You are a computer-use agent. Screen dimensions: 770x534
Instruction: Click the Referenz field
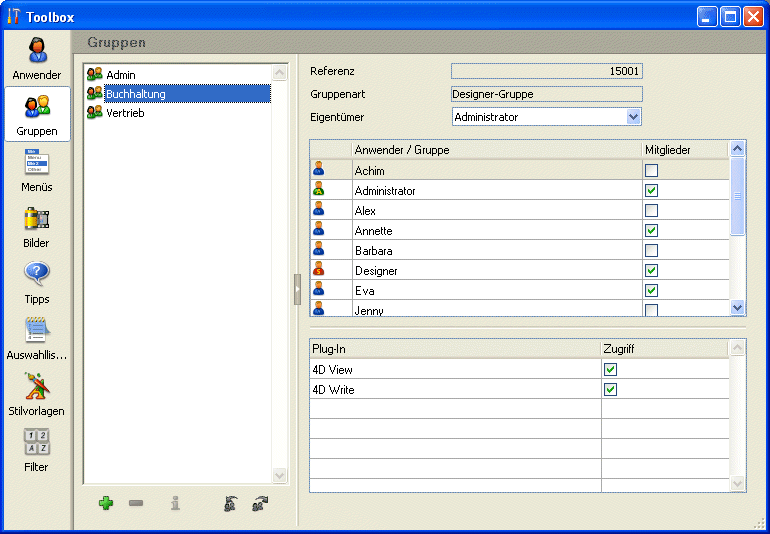[x=546, y=71]
